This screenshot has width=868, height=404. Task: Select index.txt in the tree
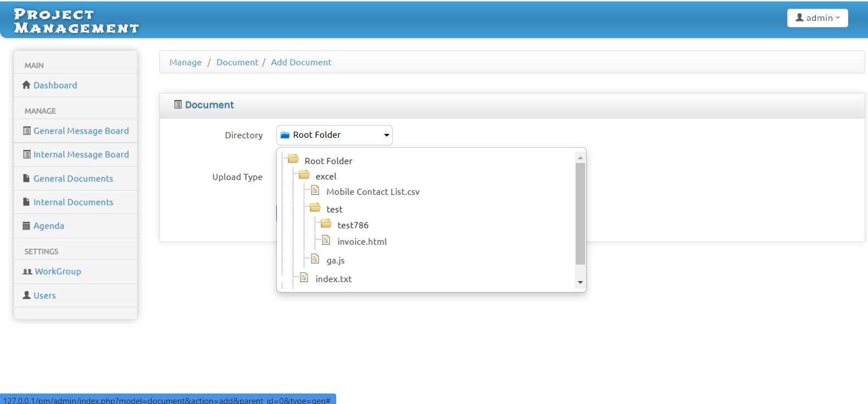click(333, 279)
